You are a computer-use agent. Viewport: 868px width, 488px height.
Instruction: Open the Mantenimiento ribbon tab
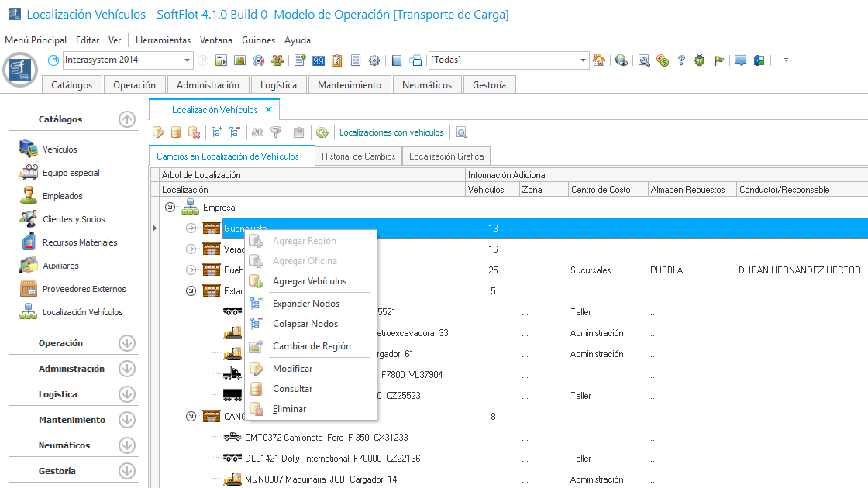pos(349,85)
